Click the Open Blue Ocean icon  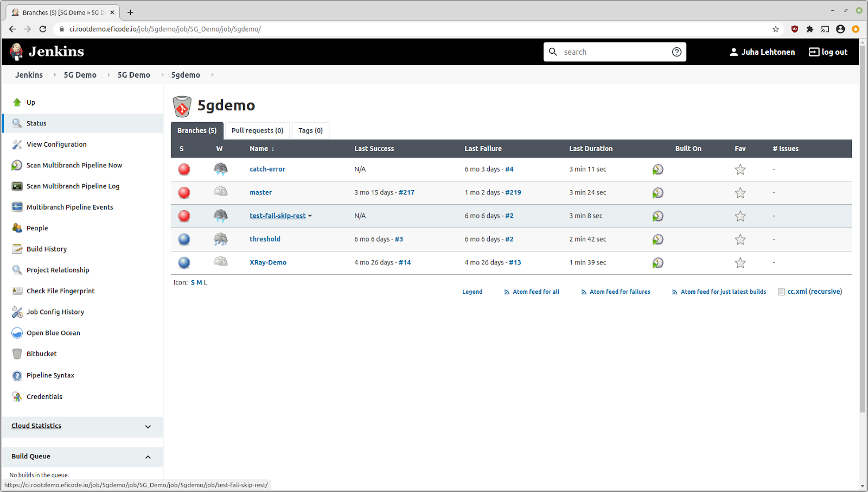coord(17,333)
